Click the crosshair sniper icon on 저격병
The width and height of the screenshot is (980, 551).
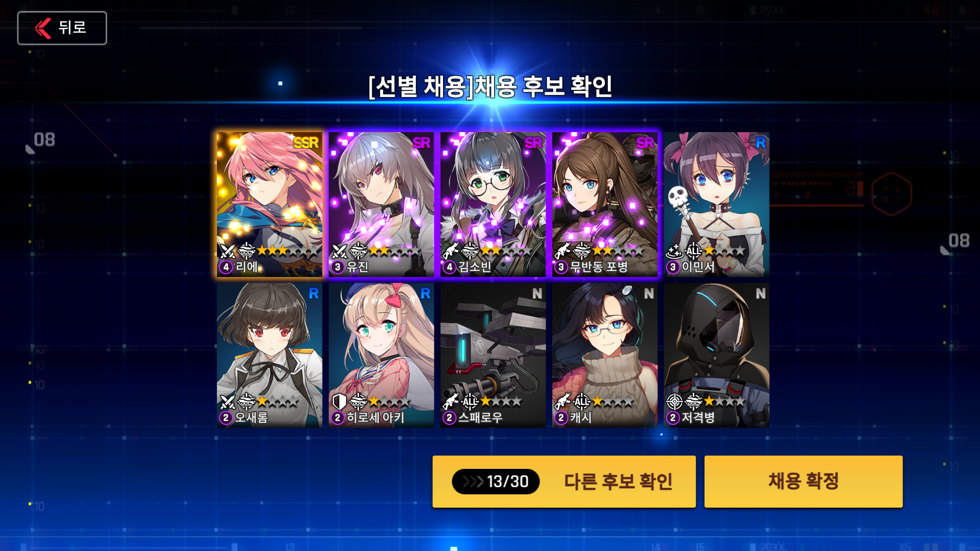[x=674, y=402]
